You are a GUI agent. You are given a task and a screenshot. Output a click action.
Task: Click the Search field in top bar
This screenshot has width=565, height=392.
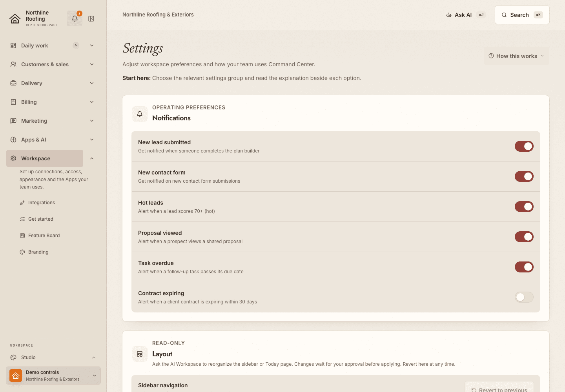pyautogui.click(x=522, y=15)
